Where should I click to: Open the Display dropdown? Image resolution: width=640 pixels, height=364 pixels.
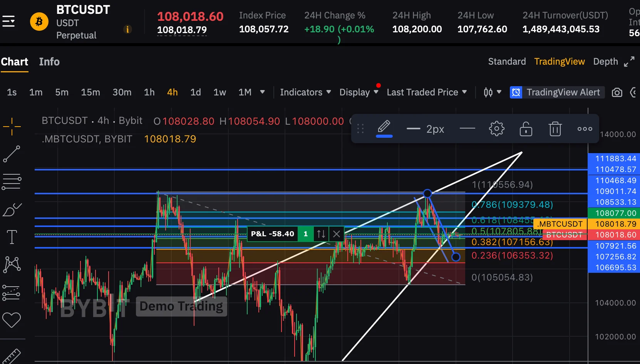(359, 92)
